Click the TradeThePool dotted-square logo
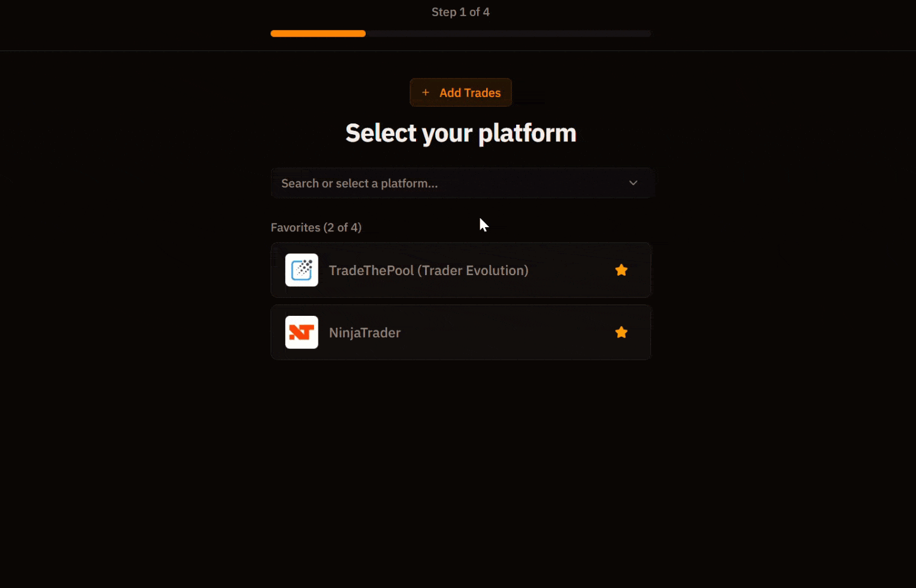Image resolution: width=916 pixels, height=588 pixels. coord(302,270)
